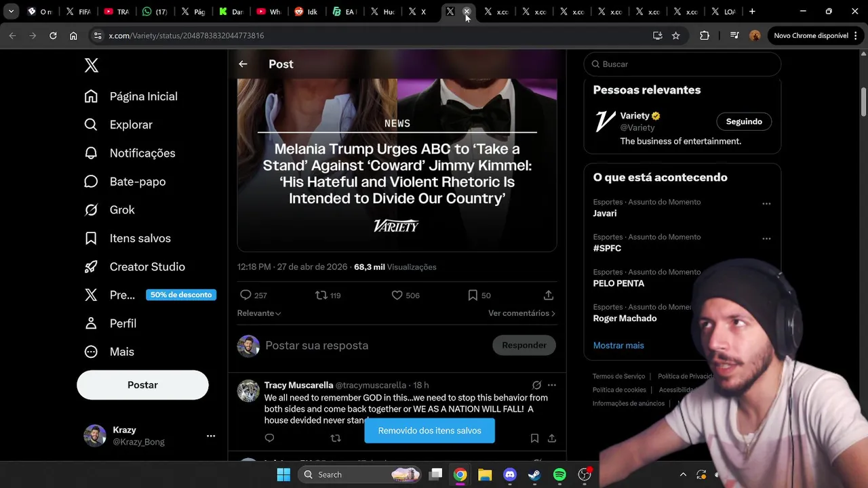868x488 pixels.
Task: Go back with the Post arrow
Action: pyautogui.click(x=243, y=64)
